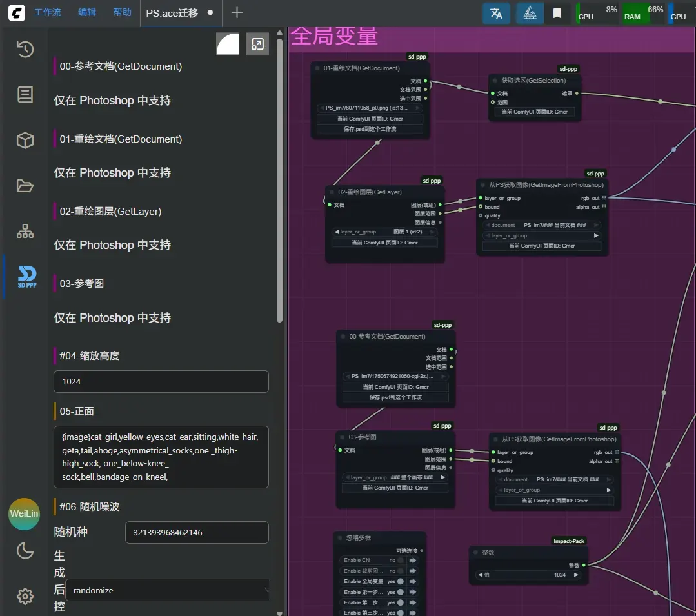Viewport: 696px width, 616px height.
Task: Click 当前 ComfyUI 页面ID in 获取选区 node
Action: point(535,112)
